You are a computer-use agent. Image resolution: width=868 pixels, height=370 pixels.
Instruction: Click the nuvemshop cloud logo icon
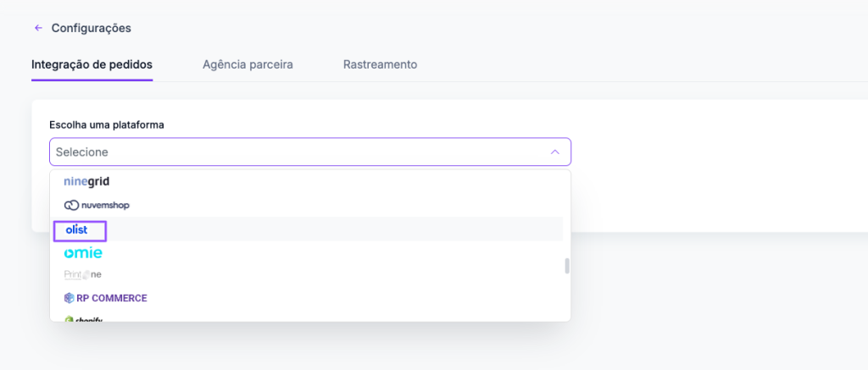pos(71,206)
